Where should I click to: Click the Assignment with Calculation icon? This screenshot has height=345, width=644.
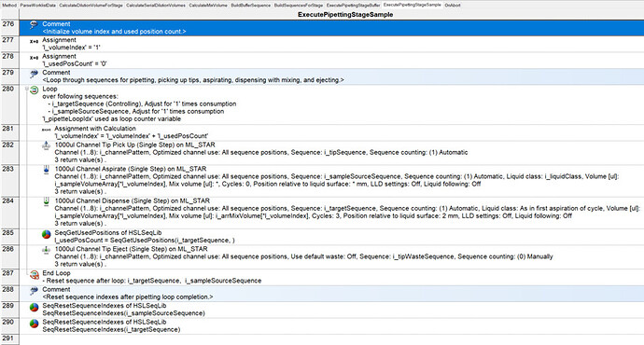[46, 130]
